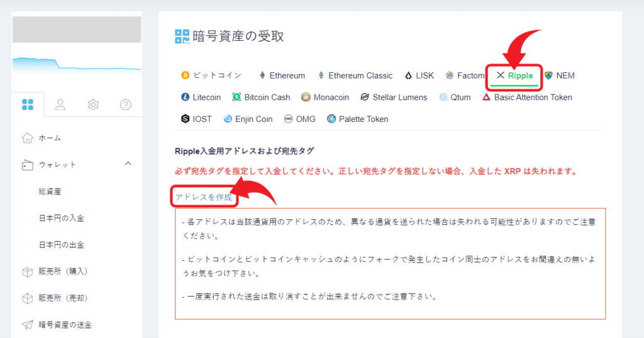Screen dimensions: 644x338
Task: Select the Basic Attention Token tab
Action: pyautogui.click(x=527, y=97)
